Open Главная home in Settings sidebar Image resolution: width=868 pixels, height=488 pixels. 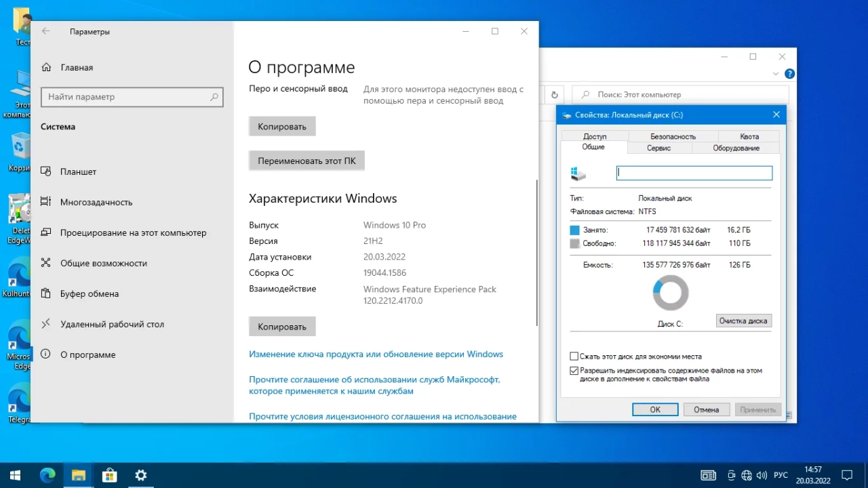point(66,68)
